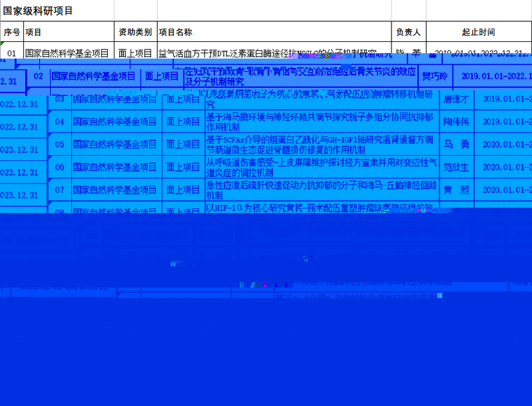Click project title starting with 基于SCFAs介导
This screenshot has width=532, height=406.
[320, 144]
